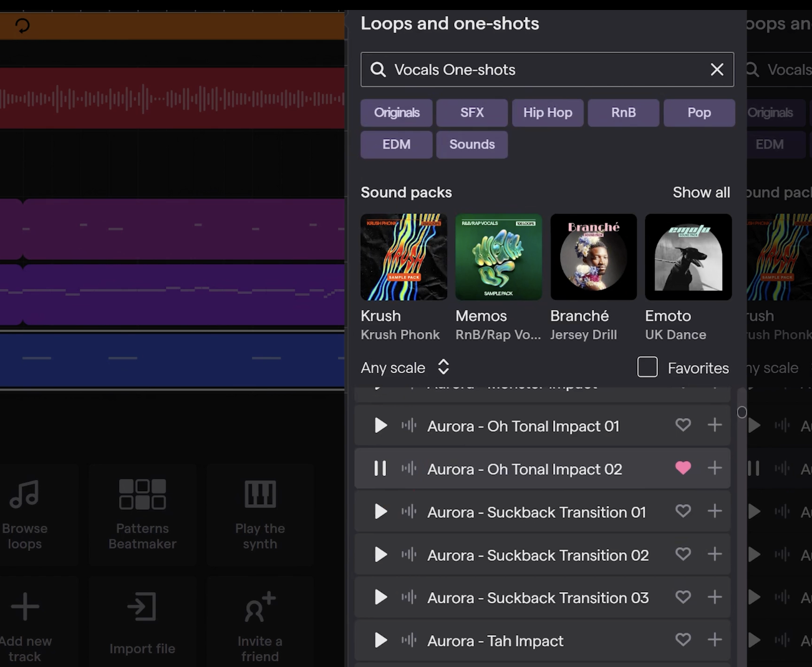Click the sample list scrollbar handle
The height and width of the screenshot is (667, 812).
pyautogui.click(x=742, y=412)
